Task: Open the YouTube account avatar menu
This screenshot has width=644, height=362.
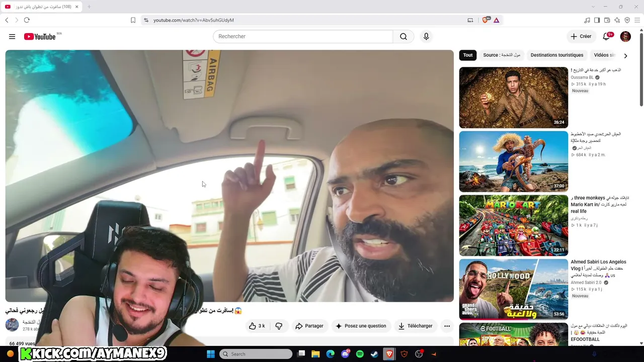Action: tap(625, 36)
